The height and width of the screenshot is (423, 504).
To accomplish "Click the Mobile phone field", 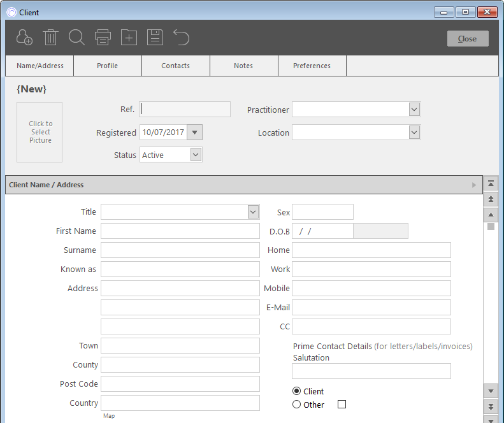I will point(371,289).
